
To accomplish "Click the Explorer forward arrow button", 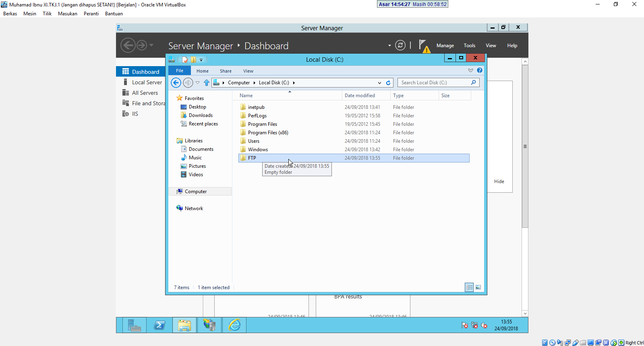I will (188, 83).
